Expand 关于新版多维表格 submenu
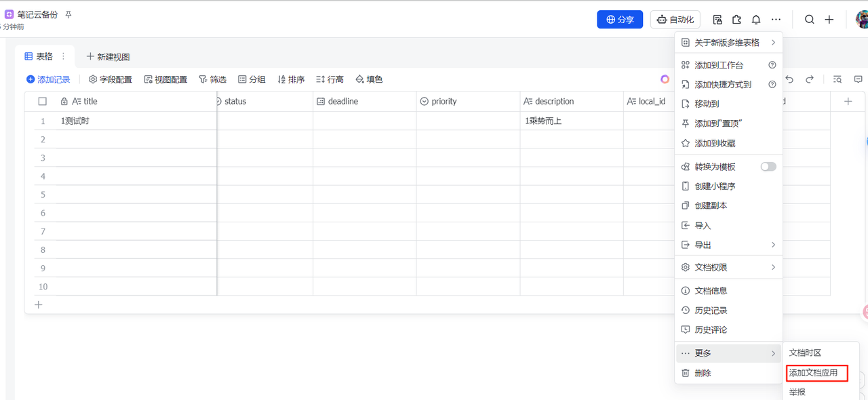 coord(729,42)
